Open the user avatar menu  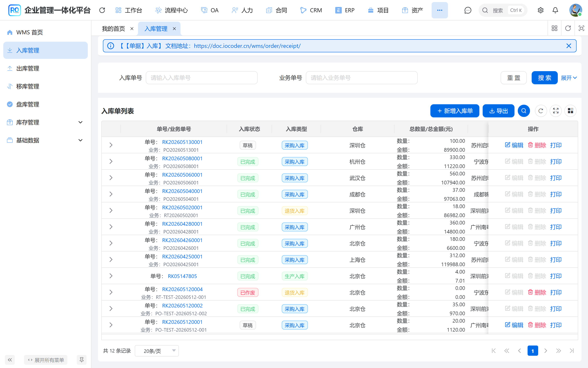click(x=576, y=10)
